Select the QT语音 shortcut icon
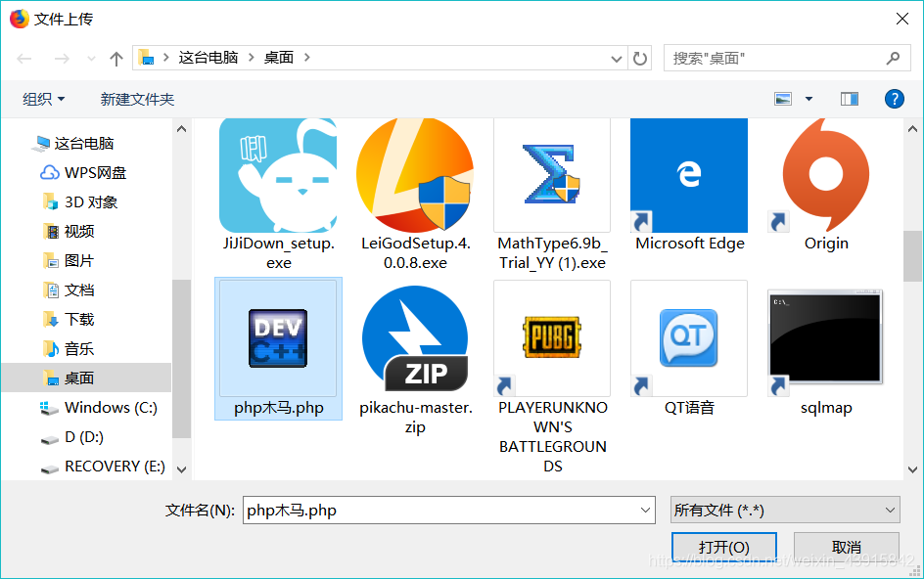This screenshot has height=579, width=924. click(x=689, y=338)
